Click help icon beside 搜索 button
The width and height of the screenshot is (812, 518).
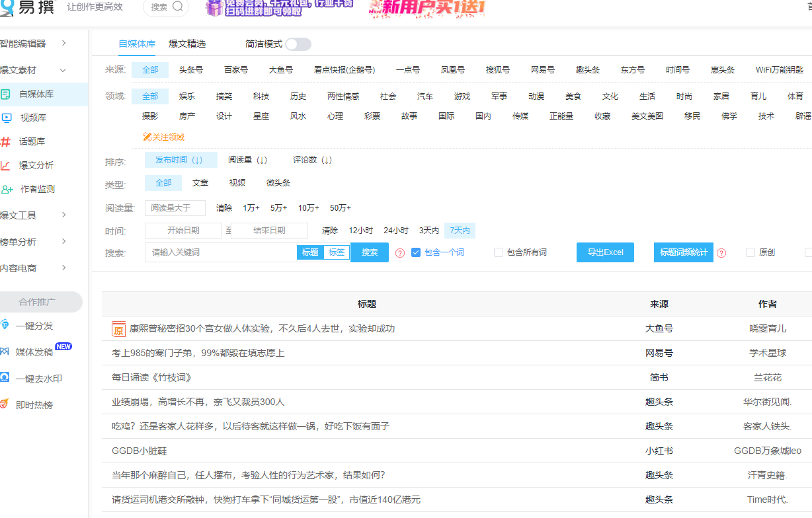[x=400, y=252]
